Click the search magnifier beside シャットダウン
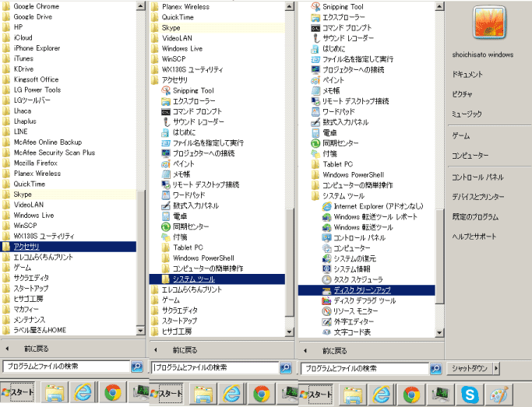Image resolution: width=532 pixels, height=407 pixels. click(435, 368)
